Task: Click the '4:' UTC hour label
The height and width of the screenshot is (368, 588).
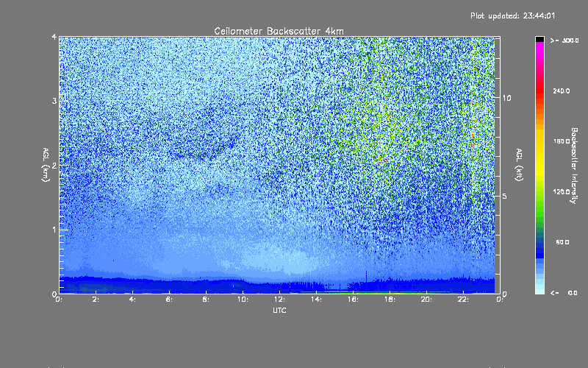Action: click(132, 300)
